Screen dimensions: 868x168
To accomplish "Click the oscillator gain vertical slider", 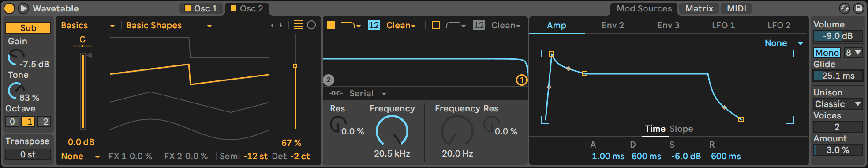I will click(82, 91).
